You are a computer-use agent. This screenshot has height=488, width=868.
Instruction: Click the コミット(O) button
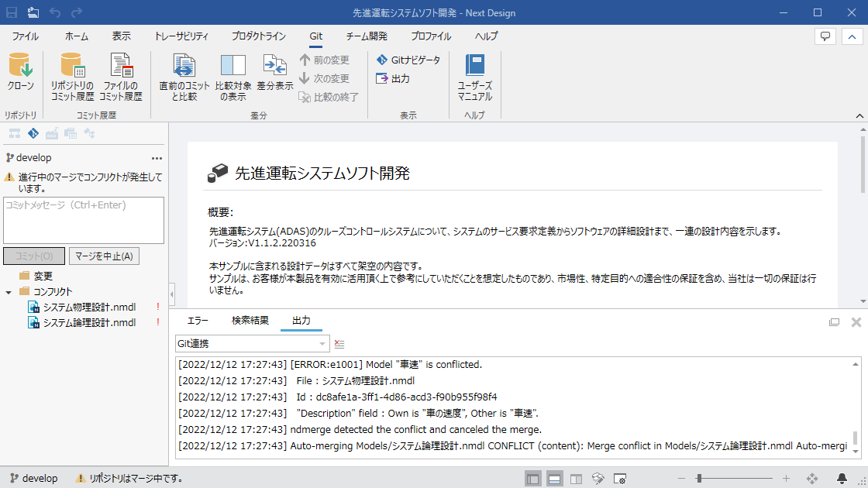pos(34,256)
